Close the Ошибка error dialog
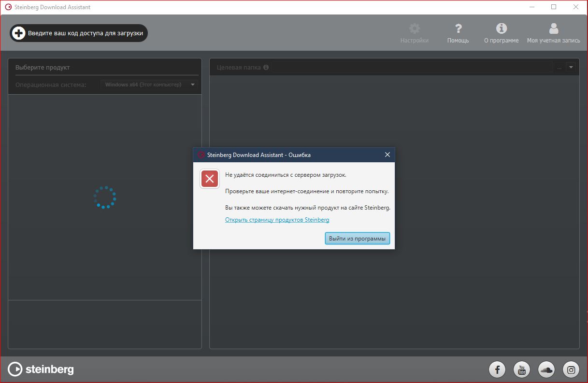Image resolution: width=588 pixels, height=383 pixels. pyautogui.click(x=387, y=155)
